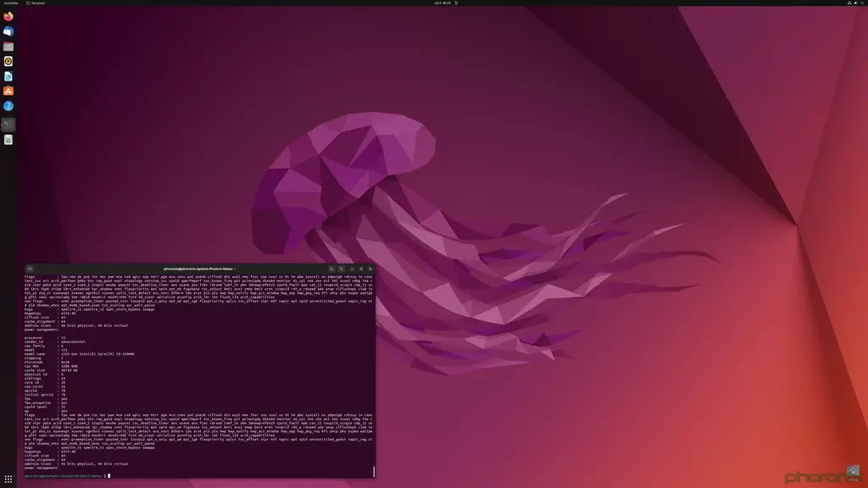868x488 pixels.
Task: Open Ubuntu Software store
Action: [x=8, y=91]
